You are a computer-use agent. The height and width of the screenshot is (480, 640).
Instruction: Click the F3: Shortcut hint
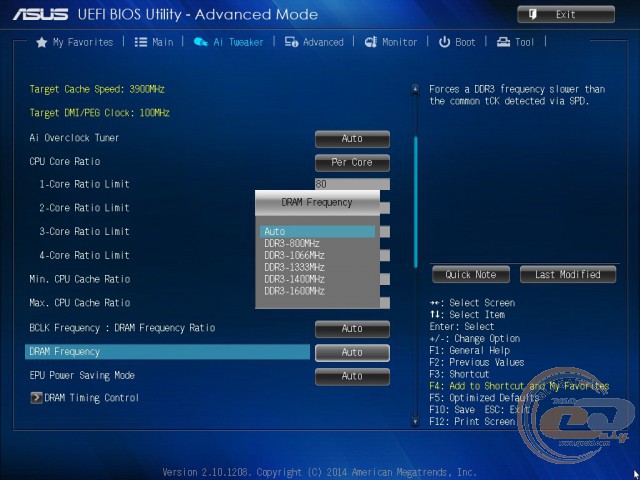pyautogui.click(x=459, y=374)
